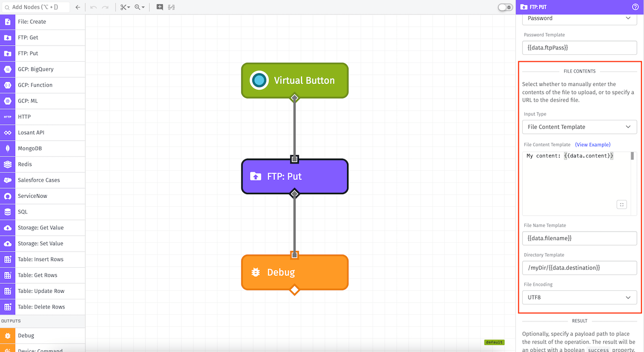Click the OUTPUTS section header in palette

(42, 321)
